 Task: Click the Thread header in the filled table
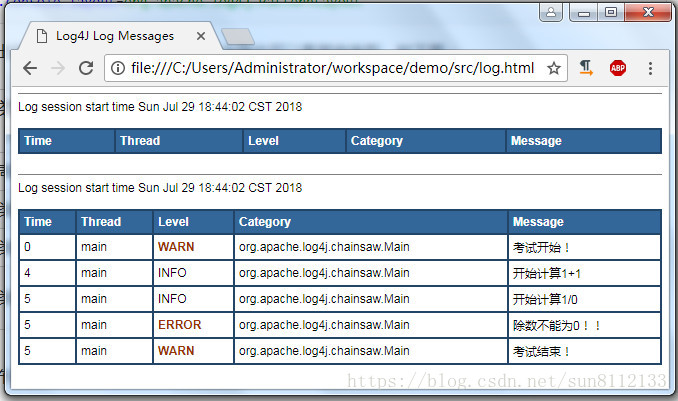click(x=115, y=222)
